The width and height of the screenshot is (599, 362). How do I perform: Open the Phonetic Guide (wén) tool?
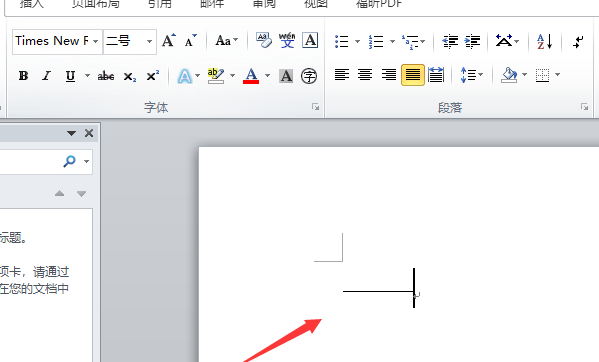click(287, 40)
